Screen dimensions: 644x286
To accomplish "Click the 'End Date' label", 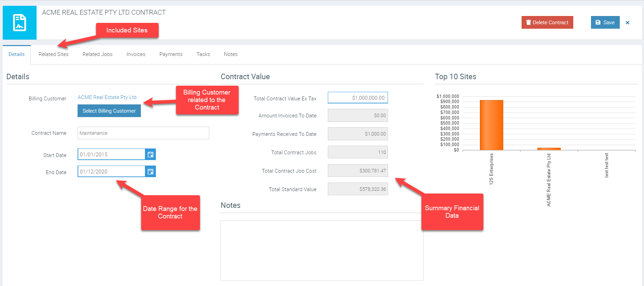I will [x=56, y=172].
